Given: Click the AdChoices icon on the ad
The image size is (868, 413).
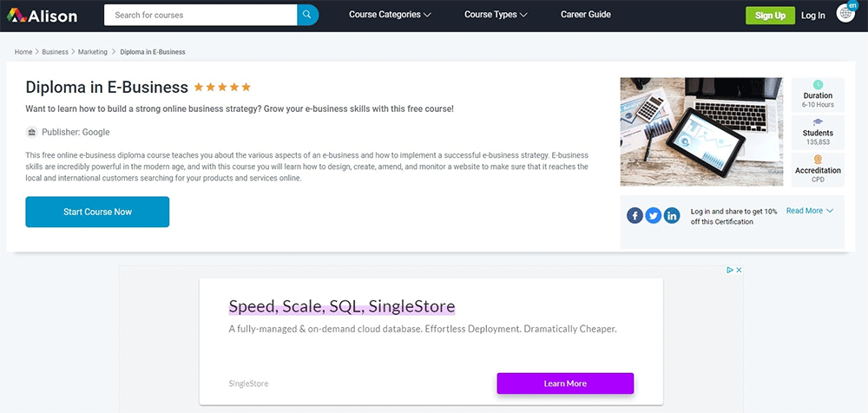Looking at the screenshot, I should click(x=731, y=270).
